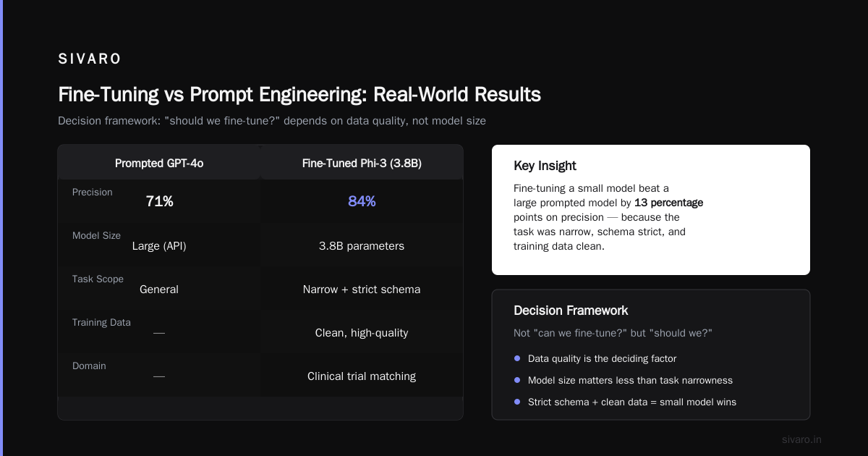Select the Fine-Tuned Phi-3 (3.8B) column header
This screenshot has height=456, width=868.
click(x=362, y=164)
